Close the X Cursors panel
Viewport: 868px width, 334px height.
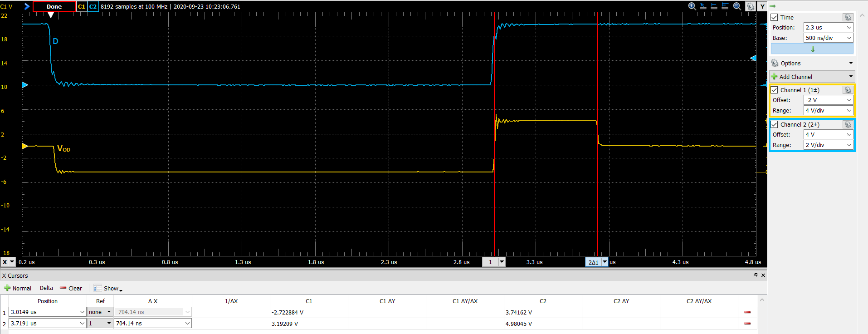click(x=763, y=275)
